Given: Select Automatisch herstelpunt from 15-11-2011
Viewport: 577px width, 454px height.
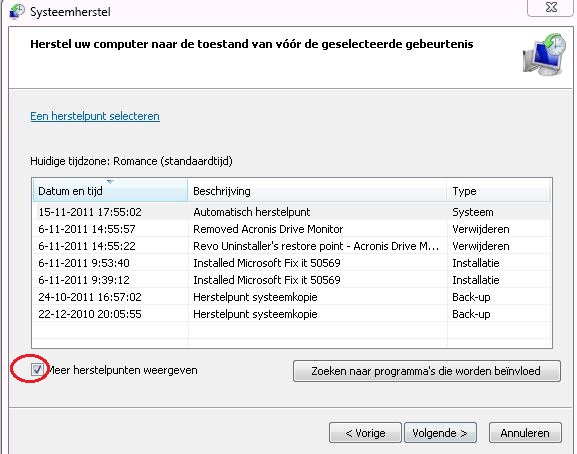Looking at the screenshot, I should pos(292,212).
